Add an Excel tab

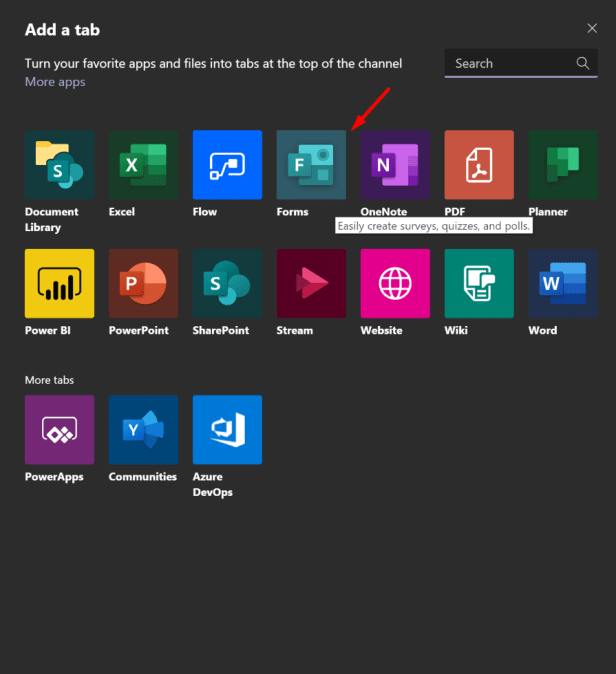(143, 165)
